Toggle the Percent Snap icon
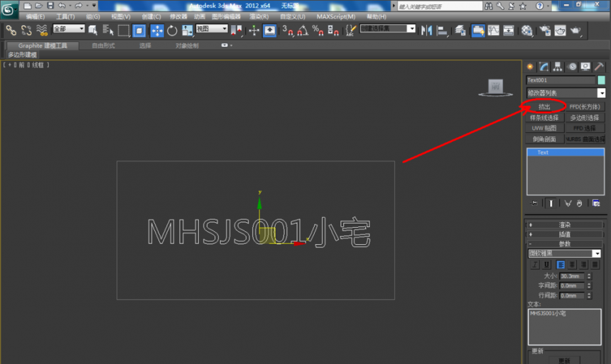611x364 pixels. click(318, 31)
